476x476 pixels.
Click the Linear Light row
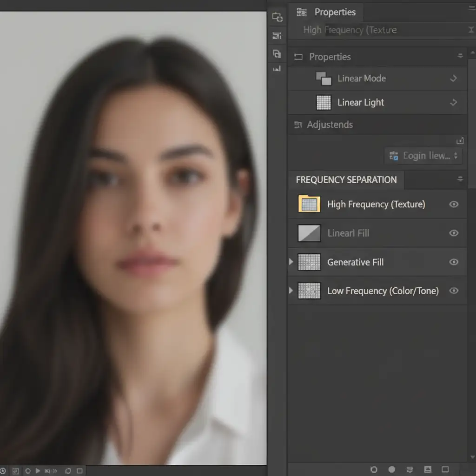pos(361,103)
